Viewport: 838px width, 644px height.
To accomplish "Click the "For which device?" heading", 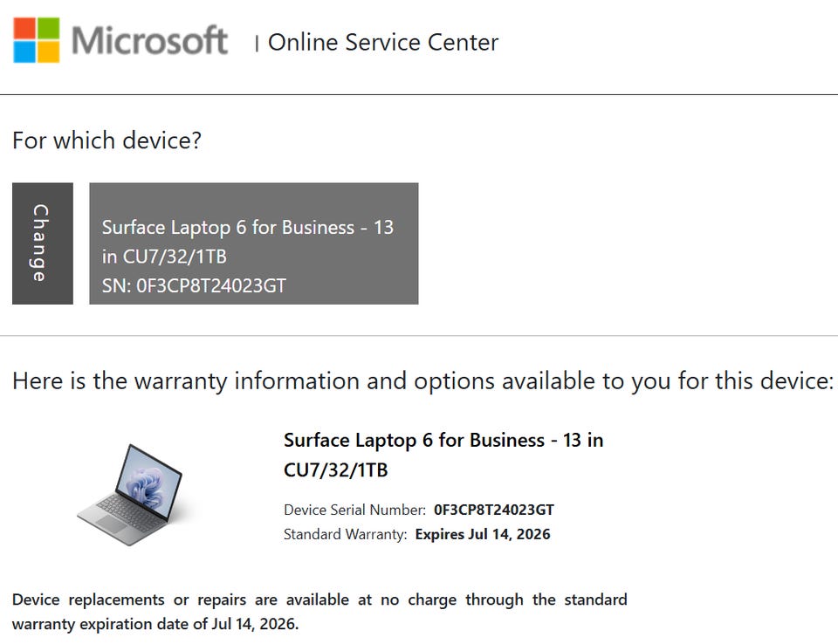I will (x=106, y=140).
